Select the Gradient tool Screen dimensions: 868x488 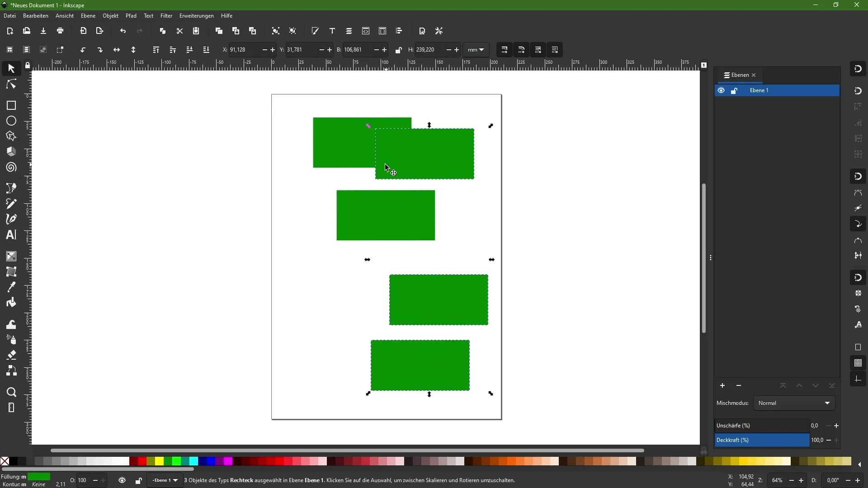tap(11, 256)
